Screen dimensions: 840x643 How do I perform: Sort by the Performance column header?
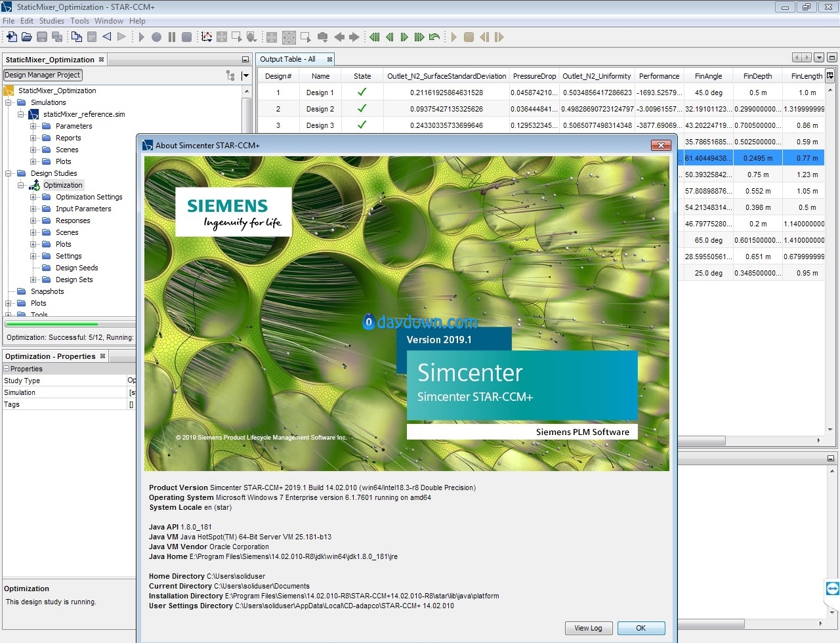click(x=659, y=76)
